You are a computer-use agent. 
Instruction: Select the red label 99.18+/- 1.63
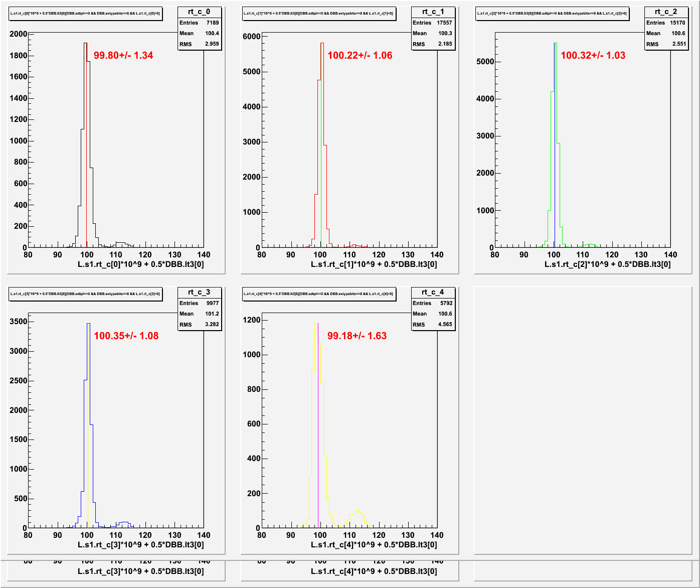(357, 336)
